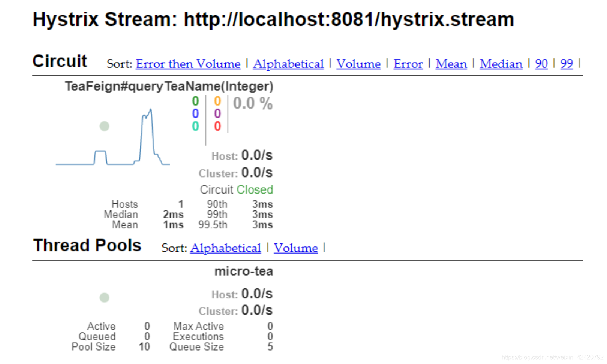Click the Hystrix Stream URL heading
Screen dimensions: 607x364
click(x=273, y=20)
